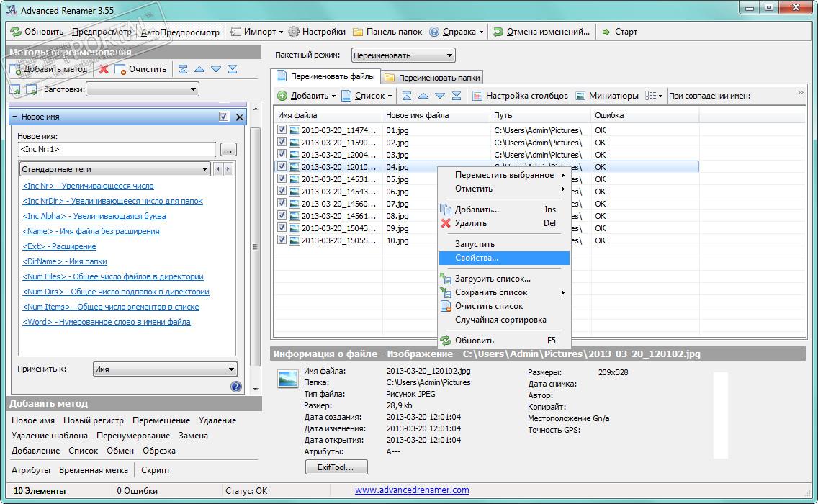The image size is (818, 504).
Task: Switch to Переименовать папки tab
Action: 432,77
